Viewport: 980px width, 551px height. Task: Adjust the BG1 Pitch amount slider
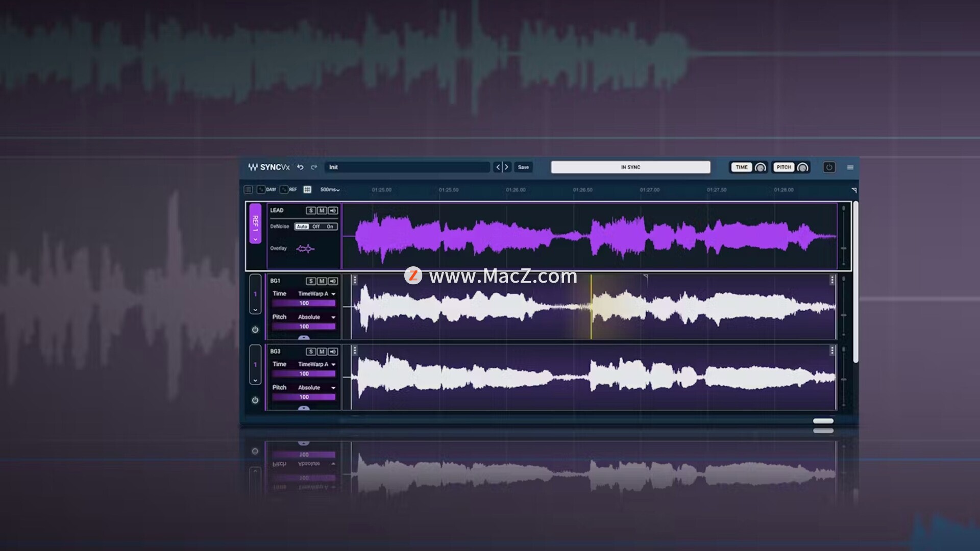(304, 327)
